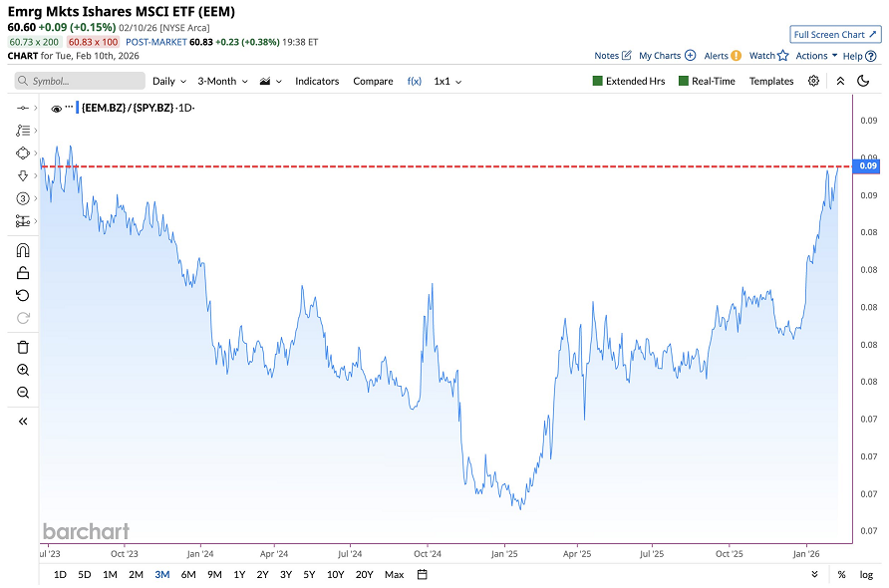Toggle the lock drawings padlock
Screen dimensions: 889x588
23,273
